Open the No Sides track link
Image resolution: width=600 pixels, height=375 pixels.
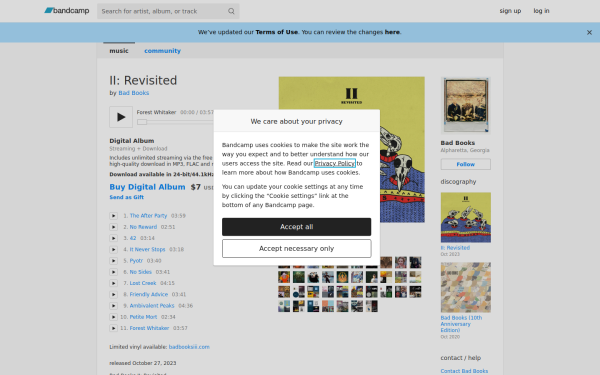tap(140, 272)
